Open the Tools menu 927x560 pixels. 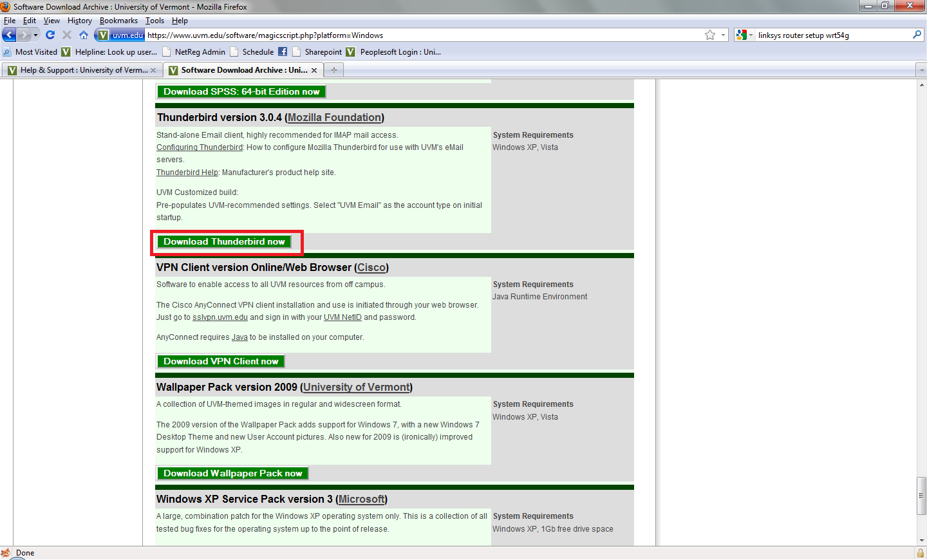(x=154, y=21)
